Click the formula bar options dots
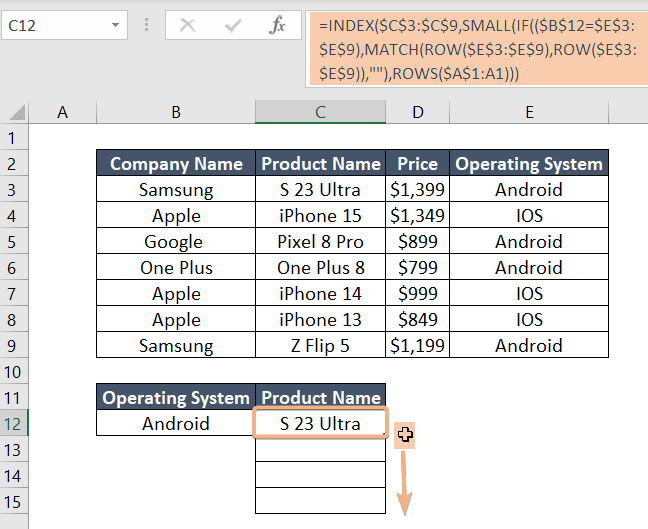Screen dimensions: 648x529 pyautogui.click(x=146, y=25)
